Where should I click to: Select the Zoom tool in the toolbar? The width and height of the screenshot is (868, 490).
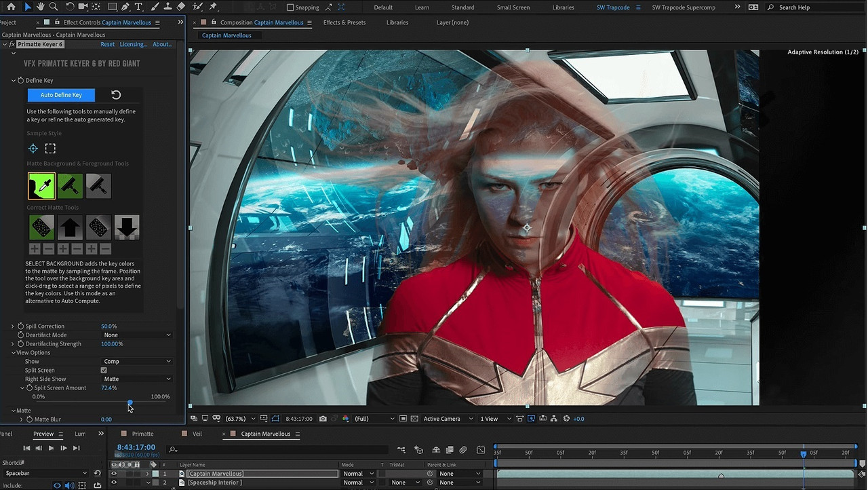(x=53, y=7)
